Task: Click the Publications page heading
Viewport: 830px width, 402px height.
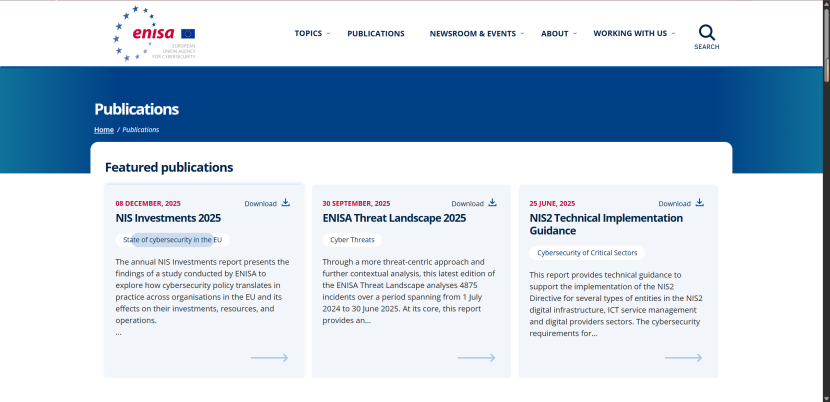Action: (137, 109)
